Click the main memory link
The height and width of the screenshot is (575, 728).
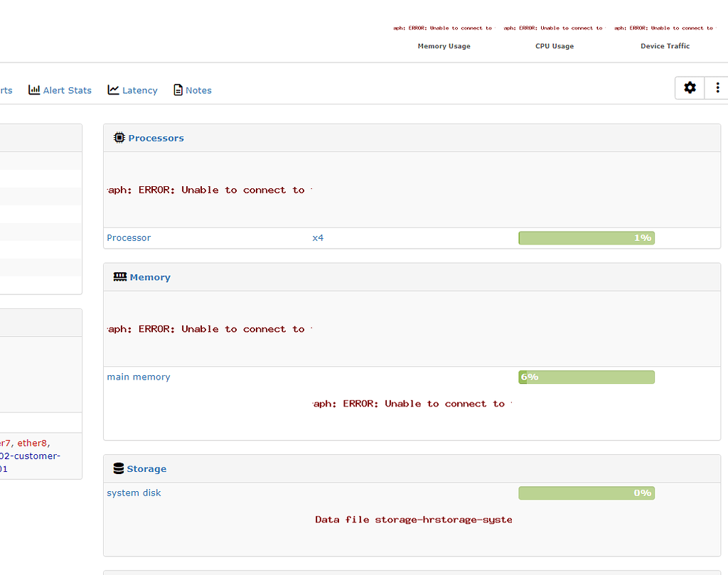coord(138,377)
